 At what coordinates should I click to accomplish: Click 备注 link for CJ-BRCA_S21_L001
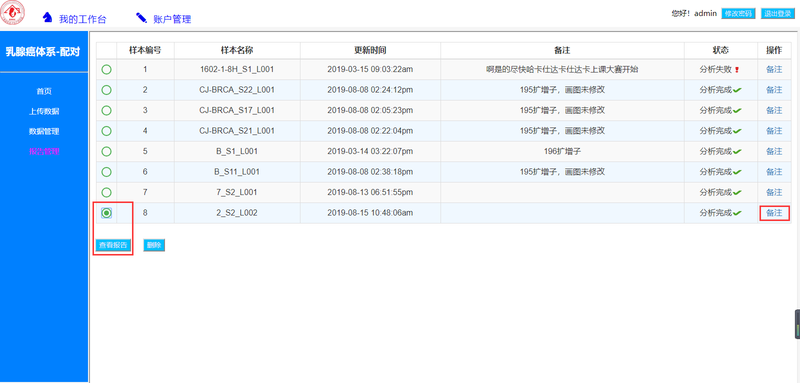(774, 131)
